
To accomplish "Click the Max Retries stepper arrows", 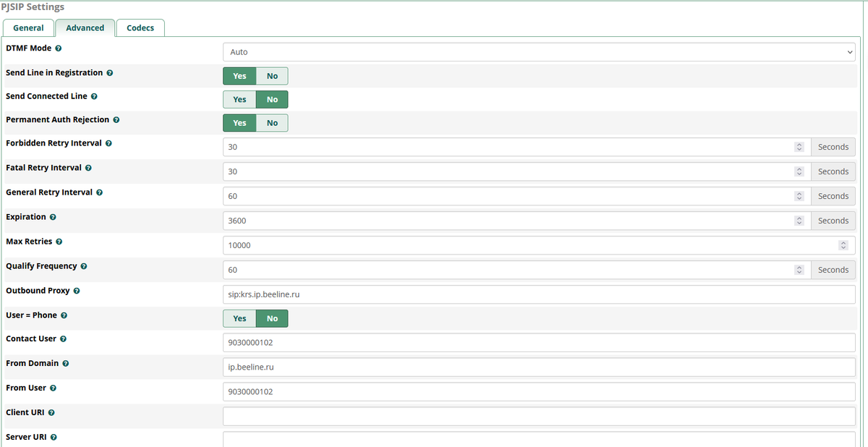I will point(843,245).
